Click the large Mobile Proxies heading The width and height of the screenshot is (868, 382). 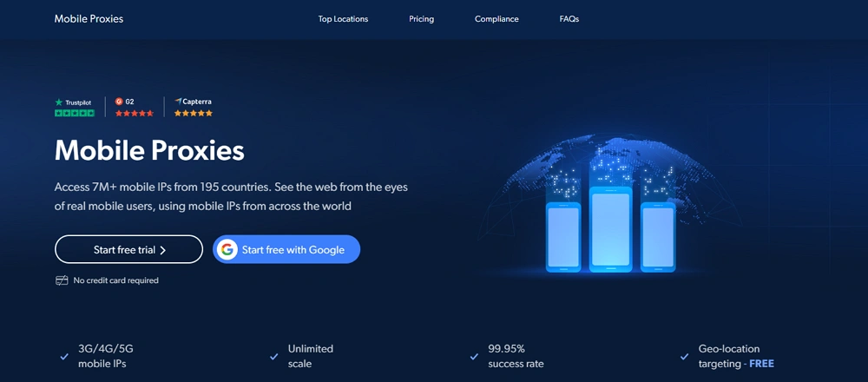pos(149,150)
